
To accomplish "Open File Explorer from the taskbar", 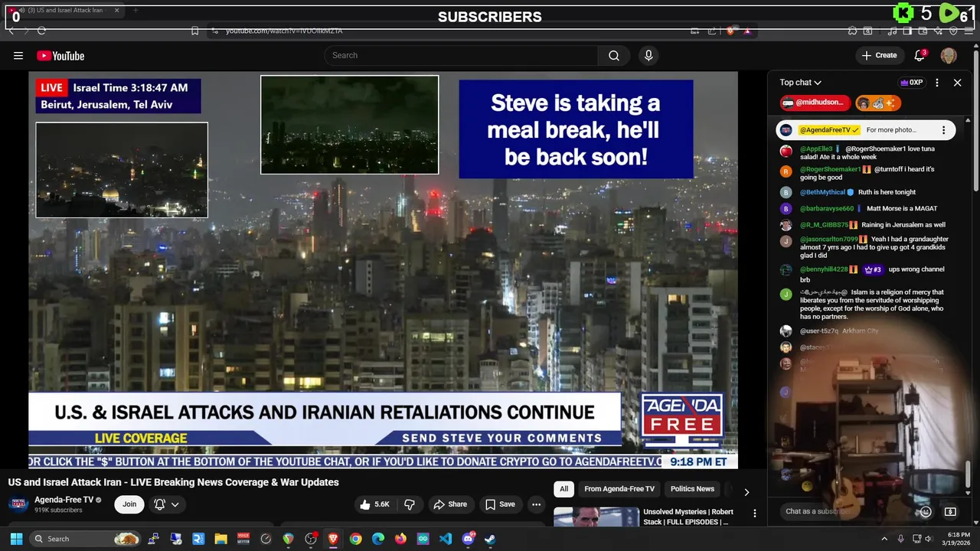I will tap(220, 539).
